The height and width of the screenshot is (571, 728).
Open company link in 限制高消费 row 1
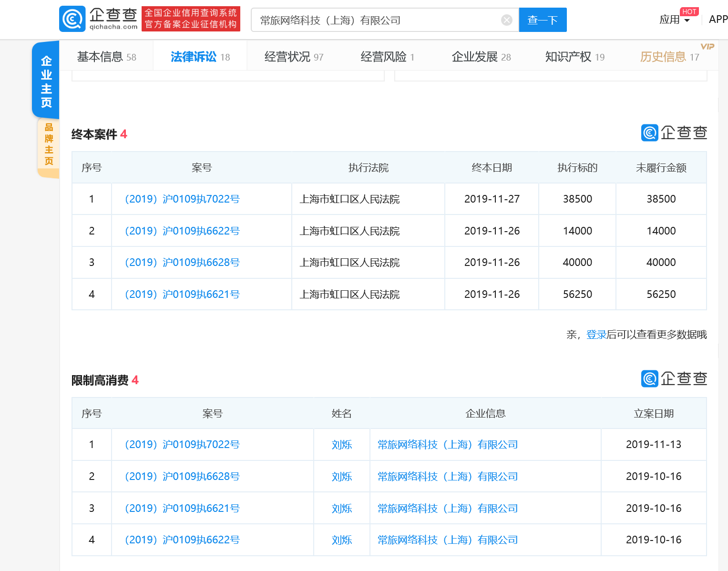pos(448,445)
